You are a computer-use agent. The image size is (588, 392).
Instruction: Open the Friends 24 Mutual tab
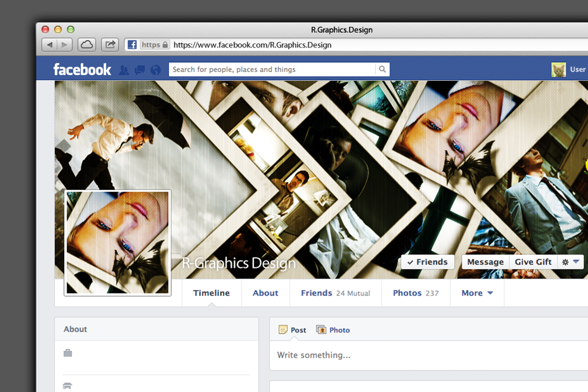point(336,293)
